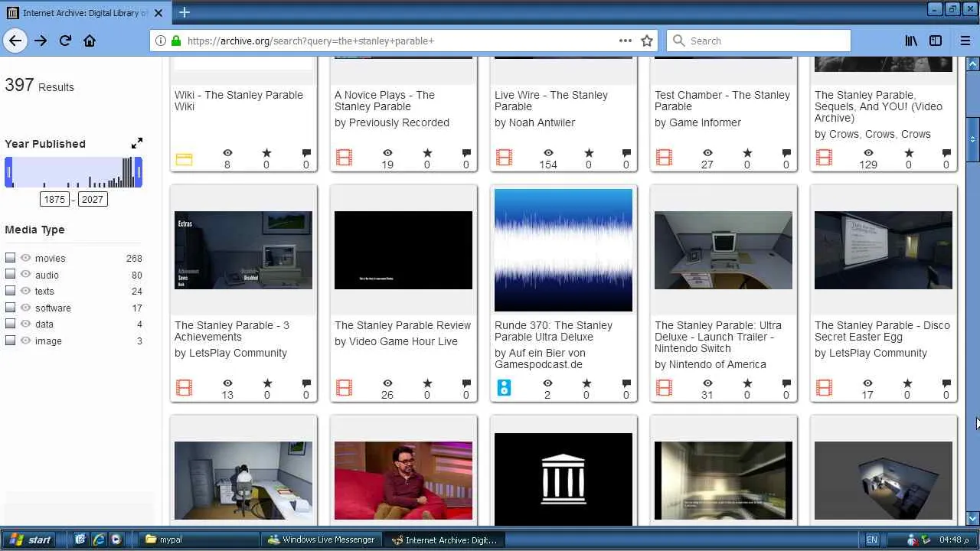This screenshot has width=980, height=551.
Task: Grab the right year range slider handle
Action: [x=139, y=172]
